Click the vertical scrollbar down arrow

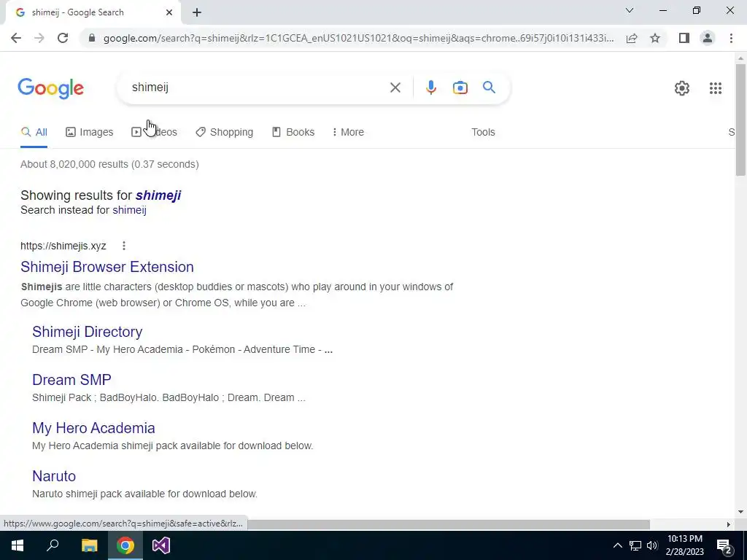tap(740, 512)
